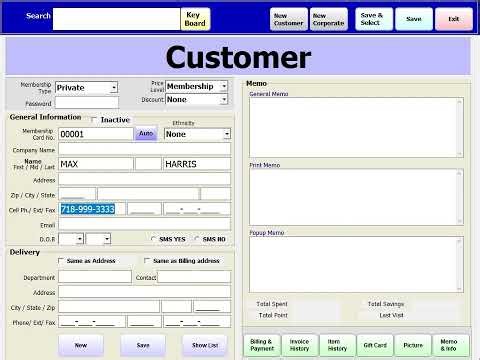
Task: Click the Popup Memo scrollbar
Action: pyautogui.click(x=459, y=265)
